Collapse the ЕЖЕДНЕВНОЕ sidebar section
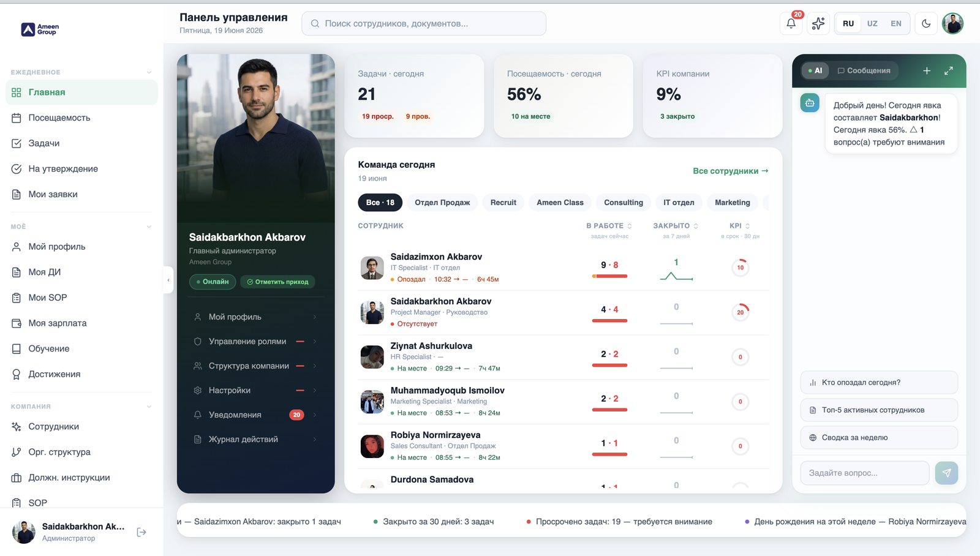Image resolution: width=980 pixels, height=556 pixels. [149, 72]
